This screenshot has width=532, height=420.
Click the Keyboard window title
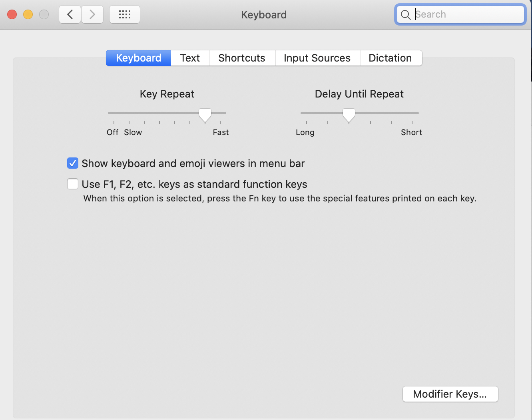click(264, 15)
